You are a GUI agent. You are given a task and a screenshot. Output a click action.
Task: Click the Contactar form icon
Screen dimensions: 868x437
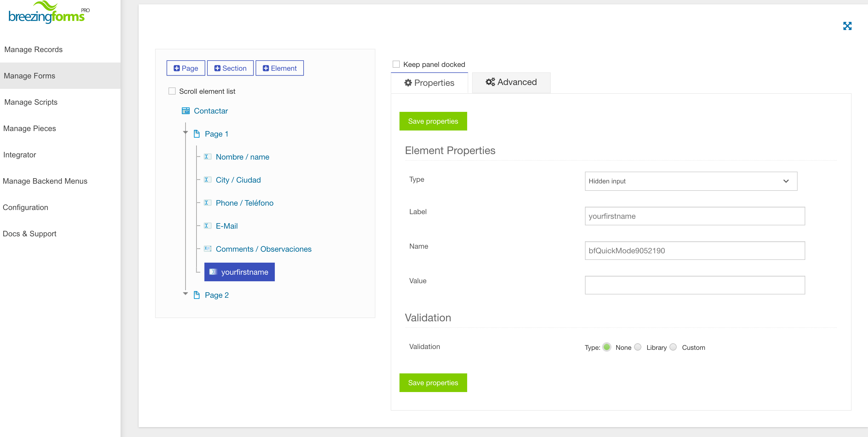tap(186, 110)
